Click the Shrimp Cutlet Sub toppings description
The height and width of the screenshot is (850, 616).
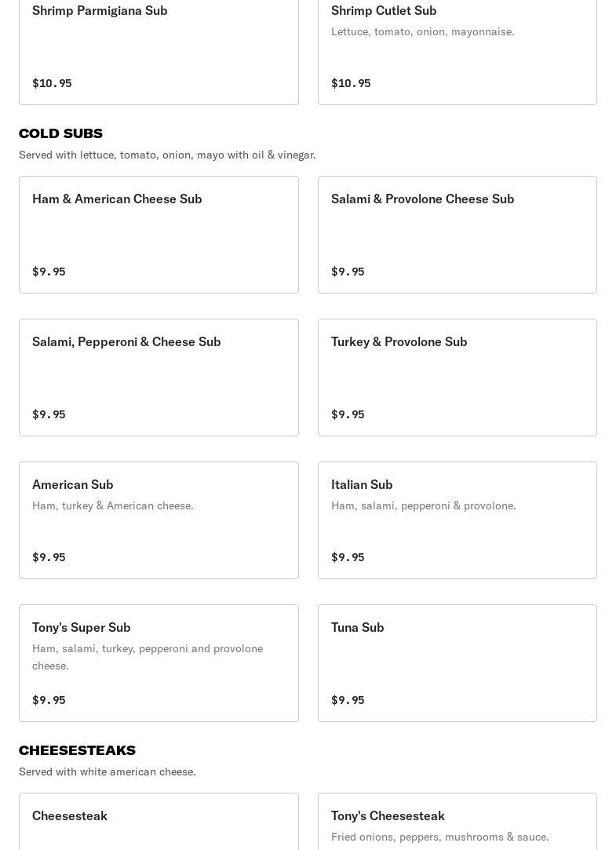point(422,31)
